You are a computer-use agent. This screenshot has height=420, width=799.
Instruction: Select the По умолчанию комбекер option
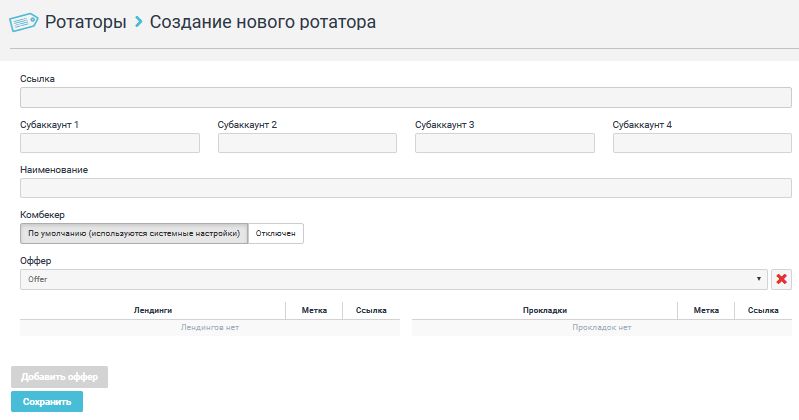click(134, 233)
